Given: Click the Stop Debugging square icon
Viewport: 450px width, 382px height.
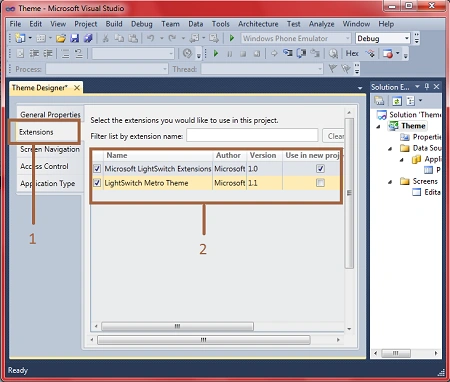Looking at the screenshot, I should (243, 54).
